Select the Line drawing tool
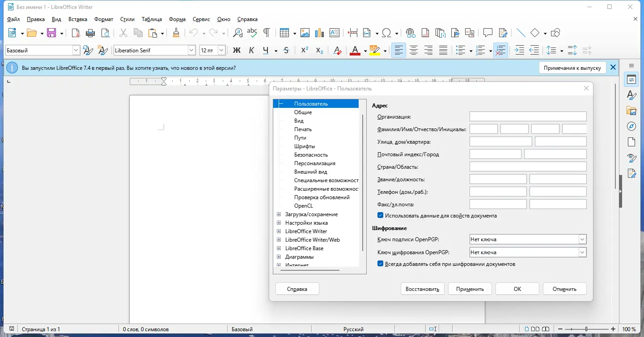 521,33
